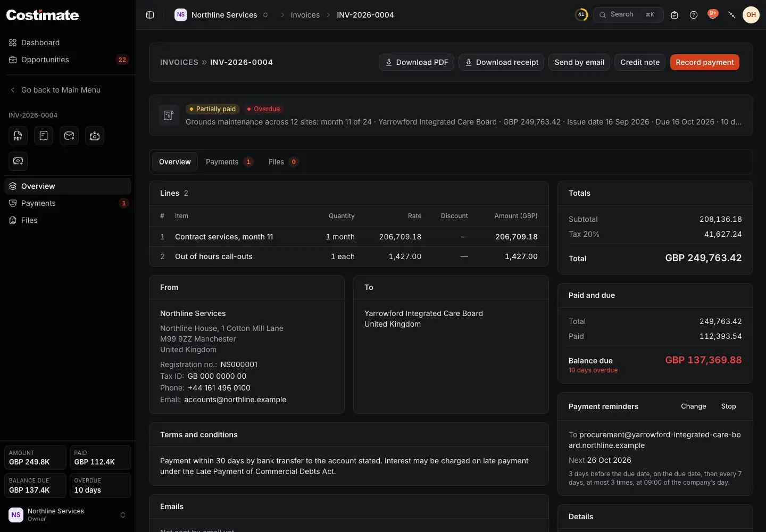This screenshot has height=532, width=766.
Task: Toggle the sidebar panel icon in the top bar
Action: click(150, 15)
